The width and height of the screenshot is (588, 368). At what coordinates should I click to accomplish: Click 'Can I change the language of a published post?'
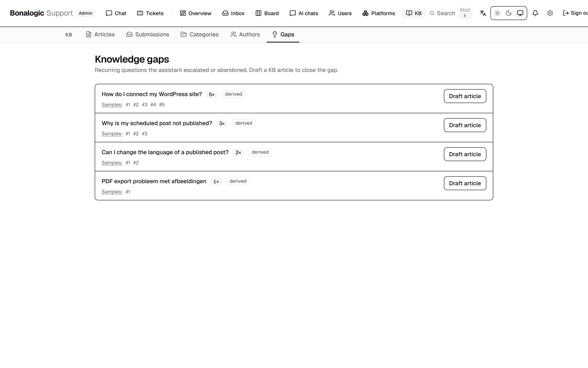coord(165,152)
